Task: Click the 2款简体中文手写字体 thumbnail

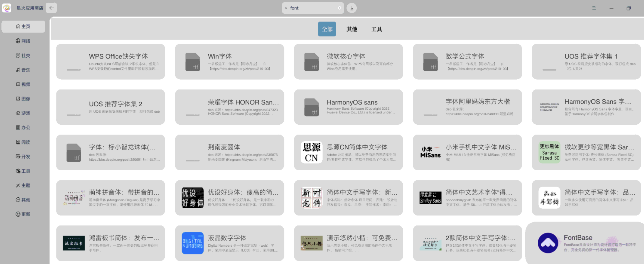Action: [430, 243]
